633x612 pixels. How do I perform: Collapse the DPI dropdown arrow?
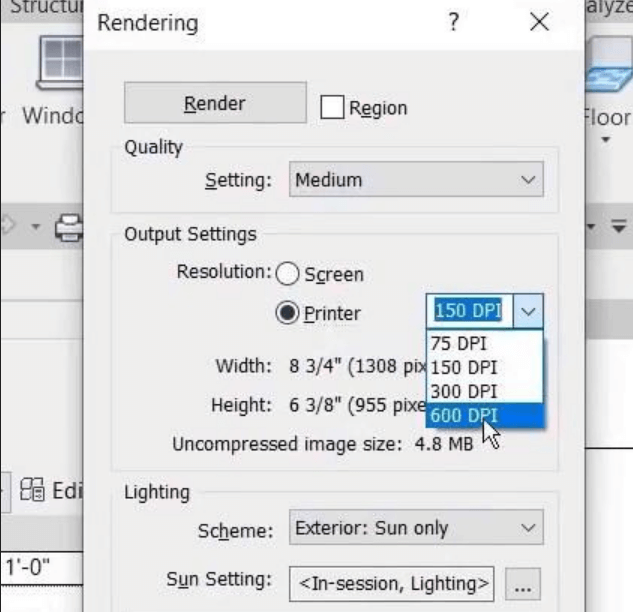click(x=528, y=311)
